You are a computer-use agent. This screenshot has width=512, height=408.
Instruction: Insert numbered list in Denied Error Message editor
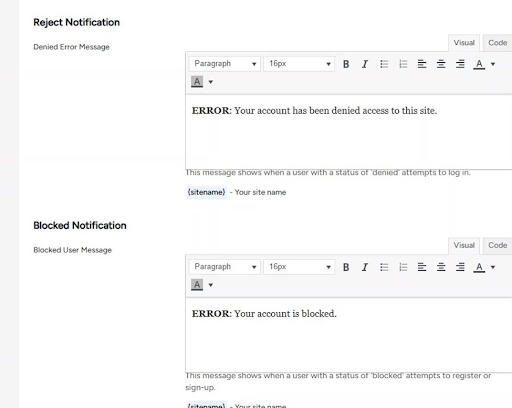click(403, 64)
